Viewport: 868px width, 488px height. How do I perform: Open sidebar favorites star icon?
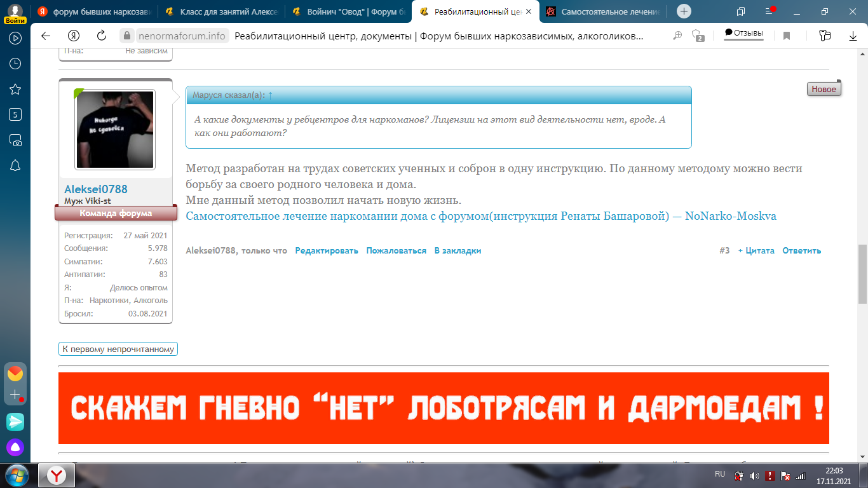pos(15,89)
